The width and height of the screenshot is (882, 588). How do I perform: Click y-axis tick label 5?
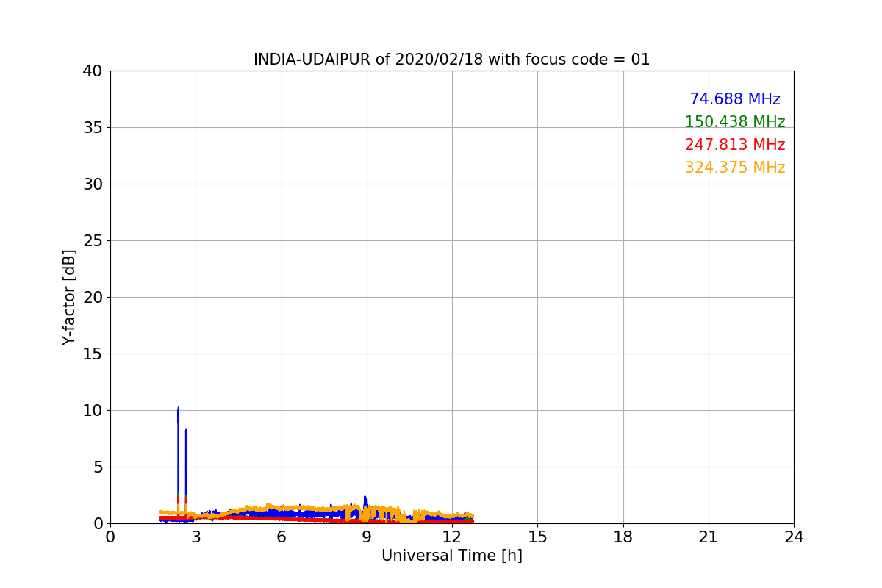98,467
